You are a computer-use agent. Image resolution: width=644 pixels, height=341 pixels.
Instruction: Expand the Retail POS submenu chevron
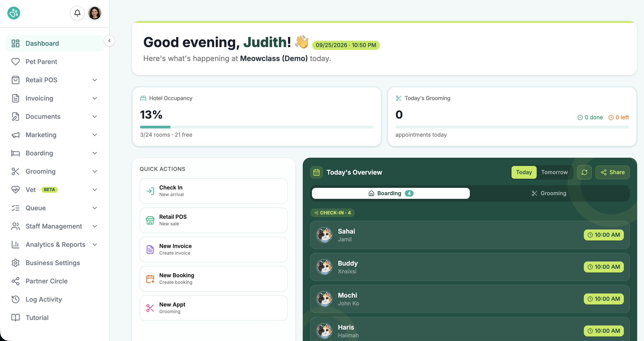[x=95, y=80]
